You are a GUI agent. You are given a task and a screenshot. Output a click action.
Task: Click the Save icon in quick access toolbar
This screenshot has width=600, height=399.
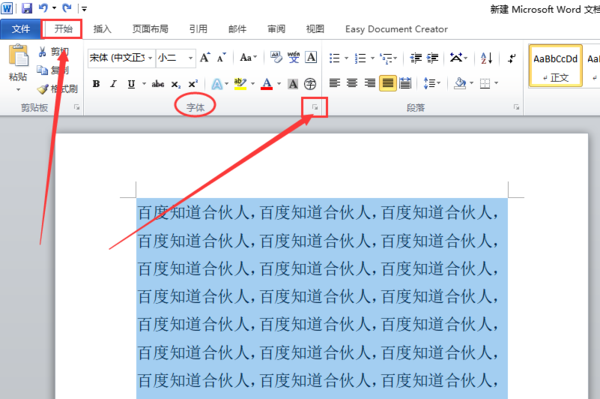tap(26, 8)
